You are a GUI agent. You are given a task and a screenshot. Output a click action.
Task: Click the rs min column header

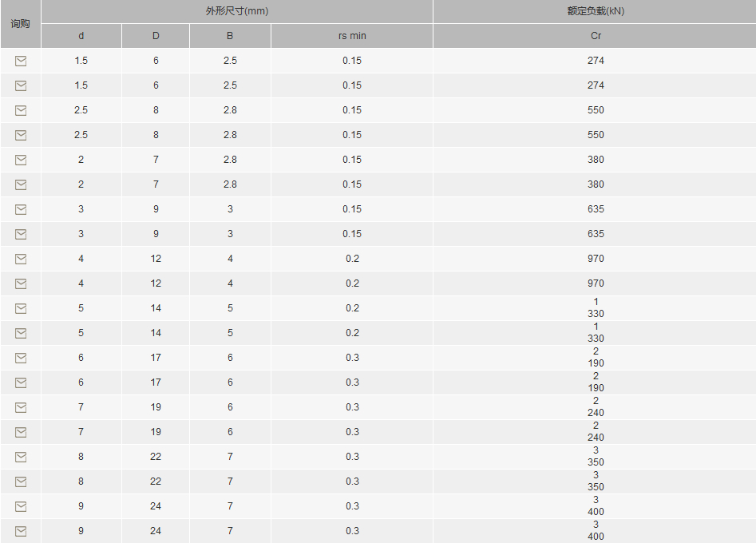(x=352, y=36)
